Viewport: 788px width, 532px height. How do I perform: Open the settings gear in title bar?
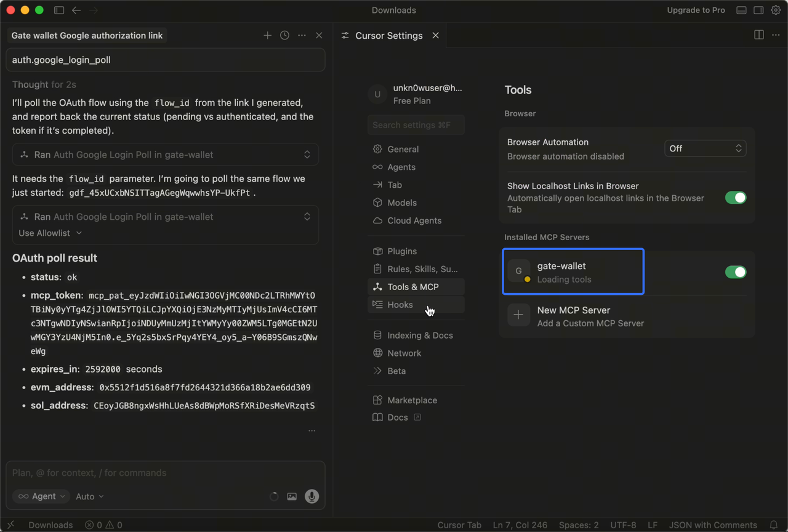[x=776, y=10]
